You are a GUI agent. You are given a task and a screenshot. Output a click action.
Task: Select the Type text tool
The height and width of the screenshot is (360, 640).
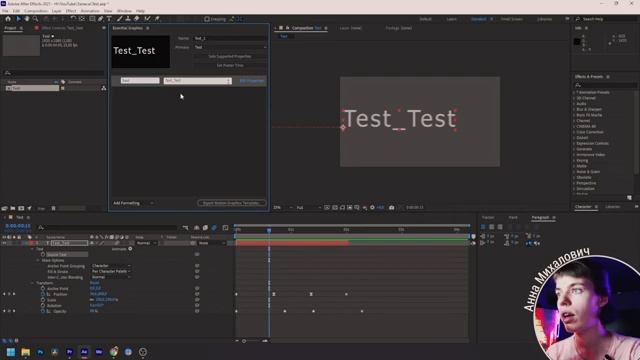point(109,19)
